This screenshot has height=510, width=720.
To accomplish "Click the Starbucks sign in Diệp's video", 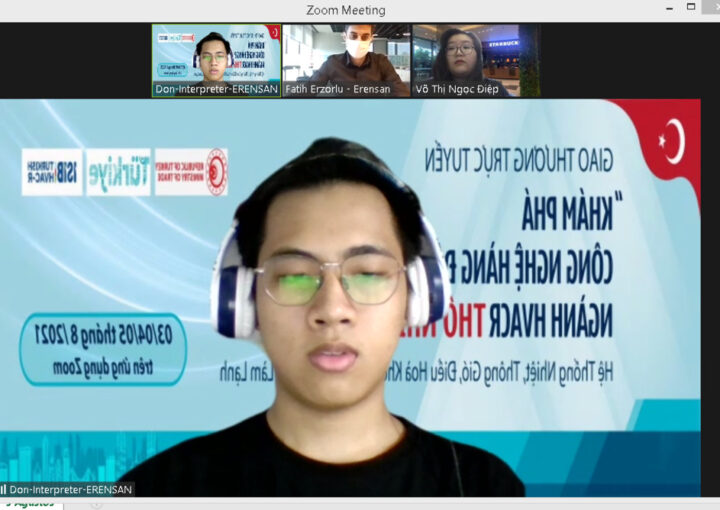I will [498, 44].
